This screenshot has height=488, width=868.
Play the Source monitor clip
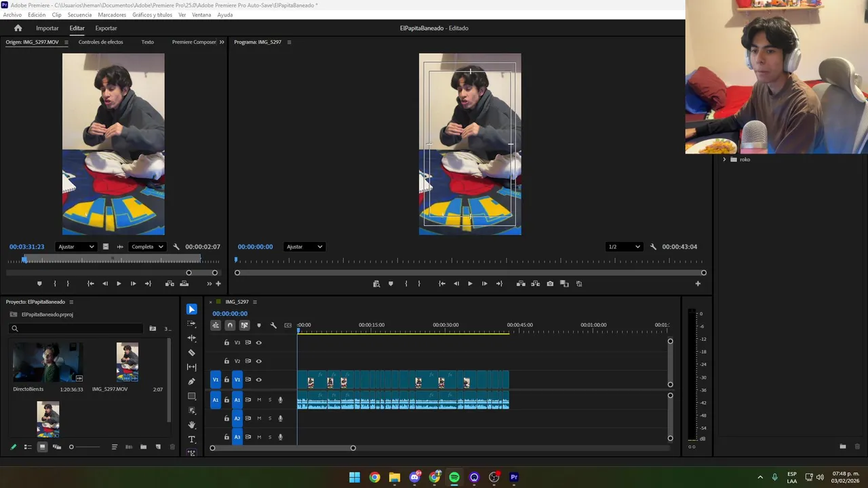(119, 283)
